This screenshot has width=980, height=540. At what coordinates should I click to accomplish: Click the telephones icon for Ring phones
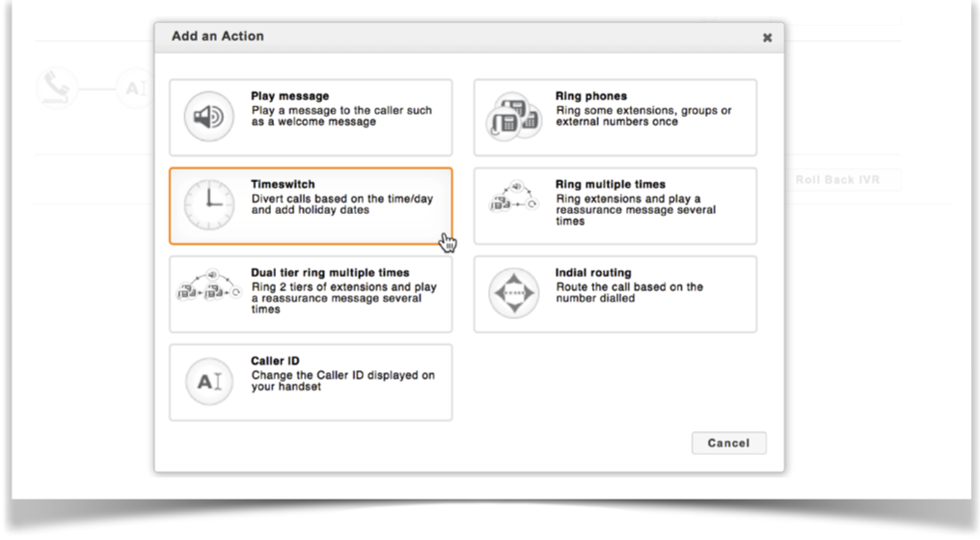click(513, 118)
